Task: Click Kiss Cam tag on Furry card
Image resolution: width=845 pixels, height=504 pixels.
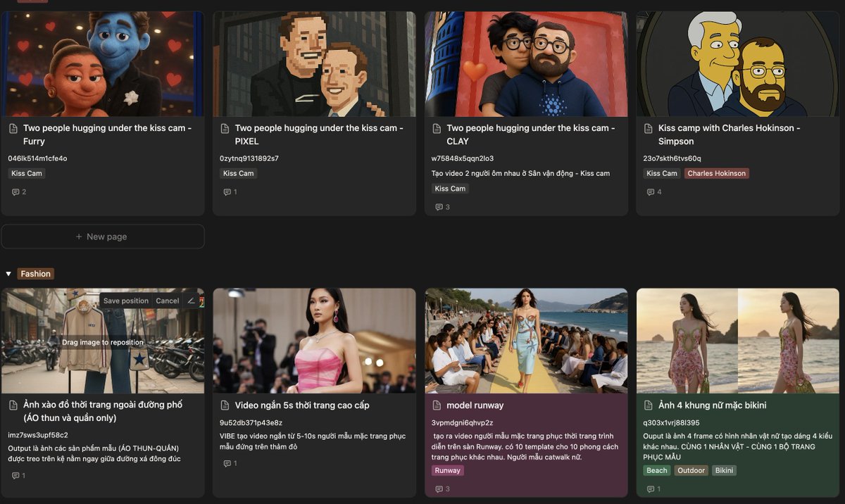Action: pyautogui.click(x=27, y=173)
